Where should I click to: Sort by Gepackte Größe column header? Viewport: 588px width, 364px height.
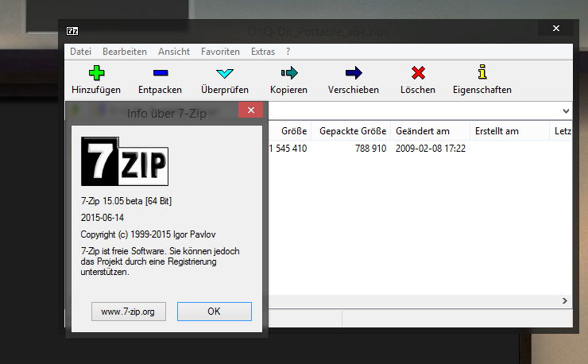(351, 131)
